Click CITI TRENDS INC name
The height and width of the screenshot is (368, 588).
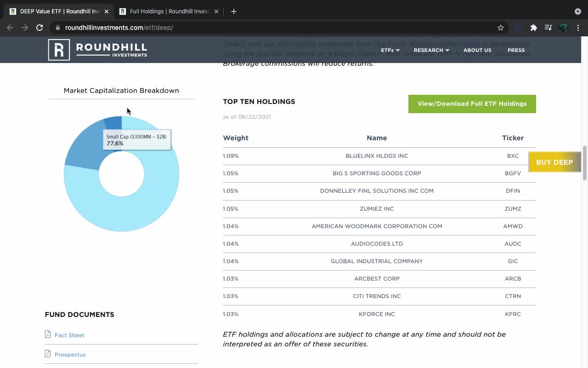pyautogui.click(x=377, y=296)
